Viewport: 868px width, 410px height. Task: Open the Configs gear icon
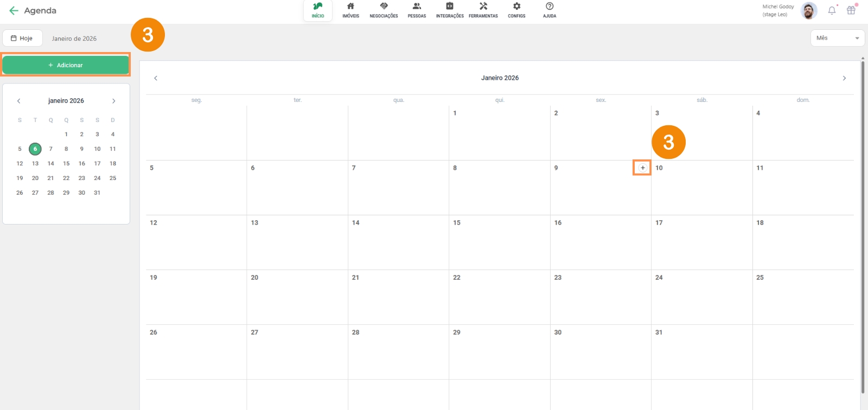(516, 10)
